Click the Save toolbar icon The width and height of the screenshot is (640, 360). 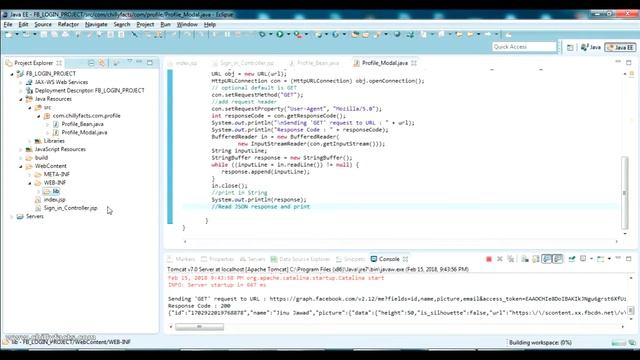pyautogui.click(x=44, y=35)
